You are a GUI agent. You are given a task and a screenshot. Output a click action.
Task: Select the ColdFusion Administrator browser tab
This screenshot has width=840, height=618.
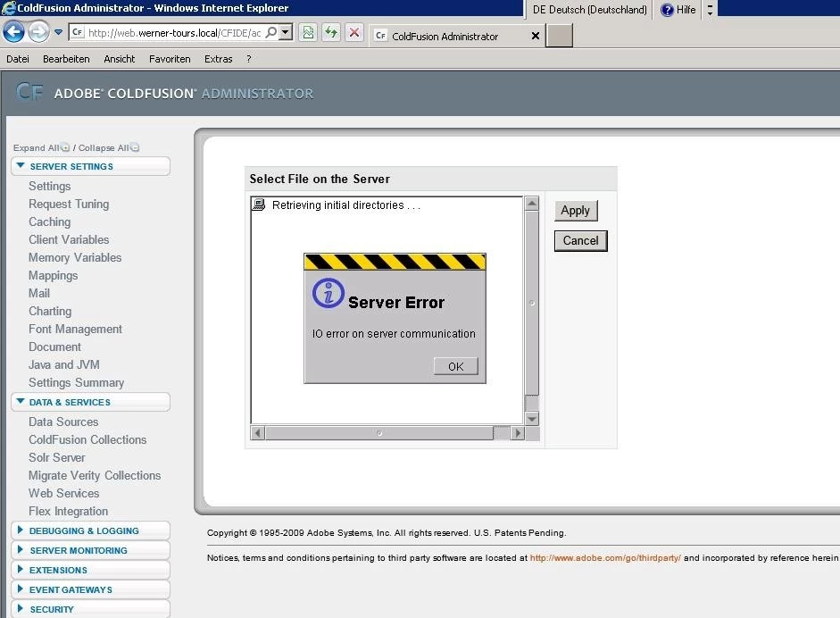coord(455,36)
